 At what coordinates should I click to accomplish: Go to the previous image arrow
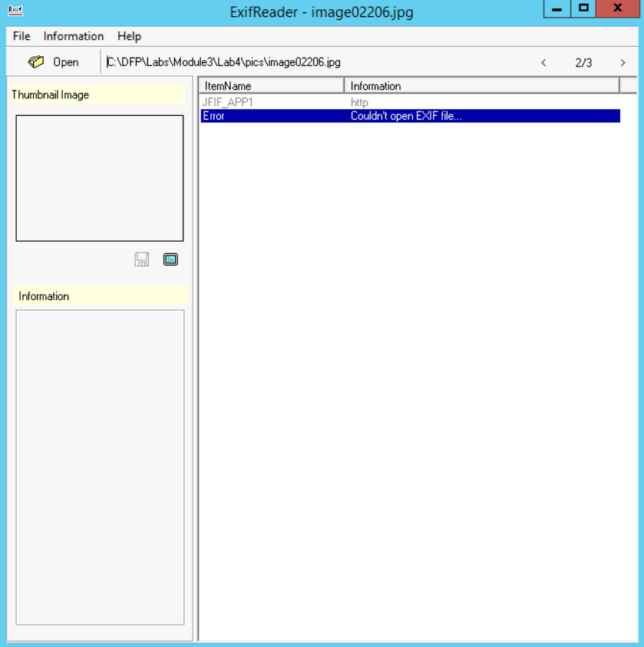click(x=543, y=63)
